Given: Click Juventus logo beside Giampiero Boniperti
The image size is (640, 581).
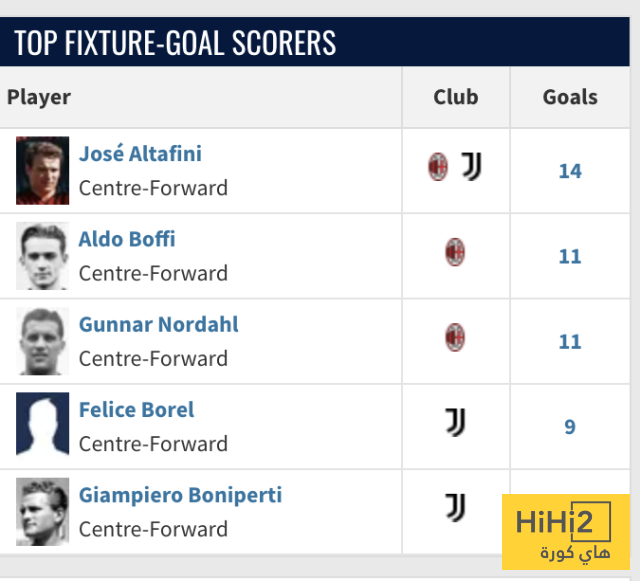Looking at the screenshot, I should tap(455, 508).
